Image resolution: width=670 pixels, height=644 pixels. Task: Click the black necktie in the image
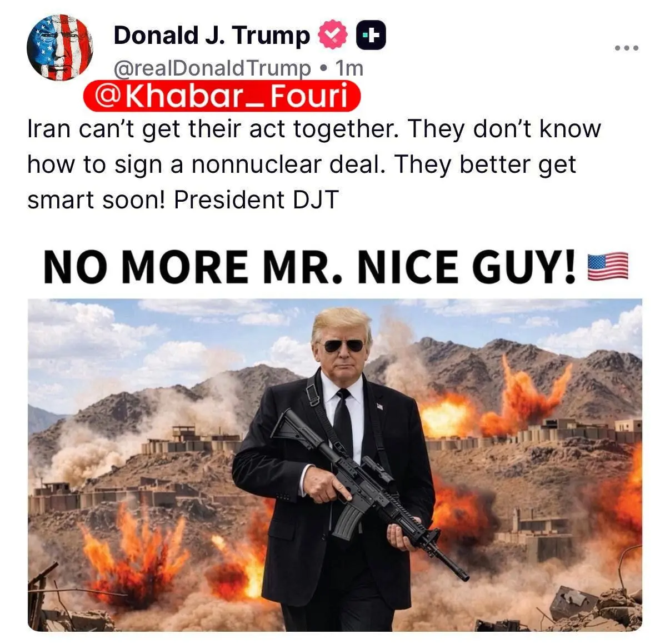[344, 422]
